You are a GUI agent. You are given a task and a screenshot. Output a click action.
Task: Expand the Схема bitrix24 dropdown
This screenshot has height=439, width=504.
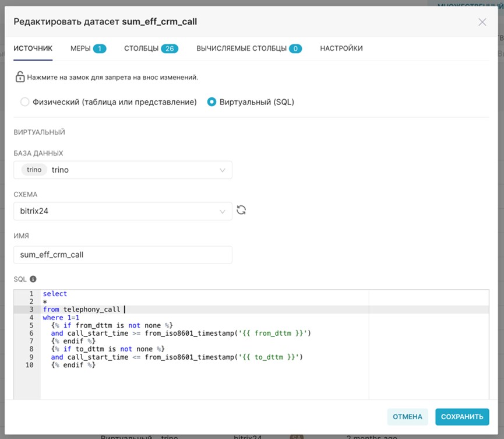pyautogui.click(x=122, y=211)
